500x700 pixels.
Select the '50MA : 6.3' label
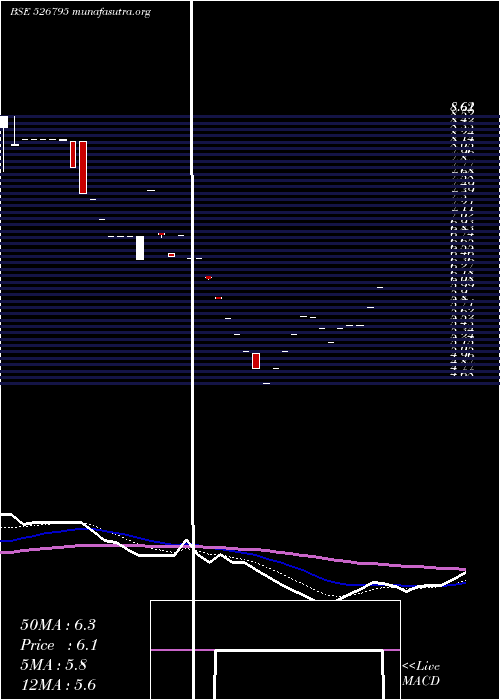[58, 625]
